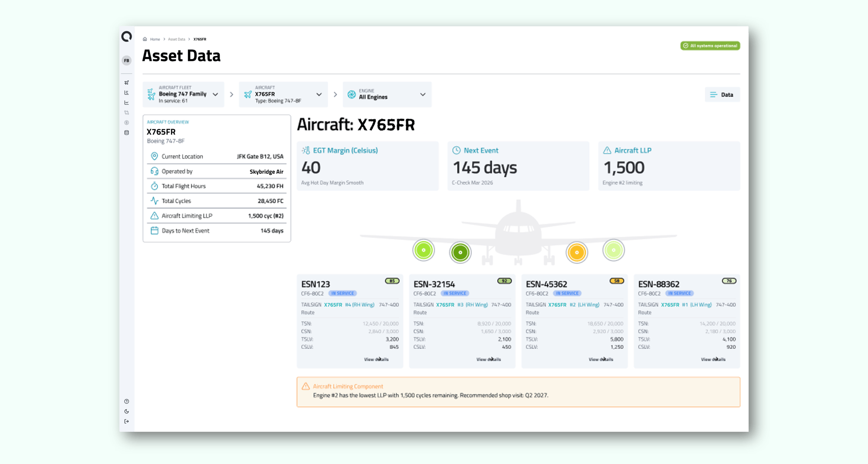The image size is (868, 464).
Task: Open the database icon in the sidebar
Action: coord(127,133)
